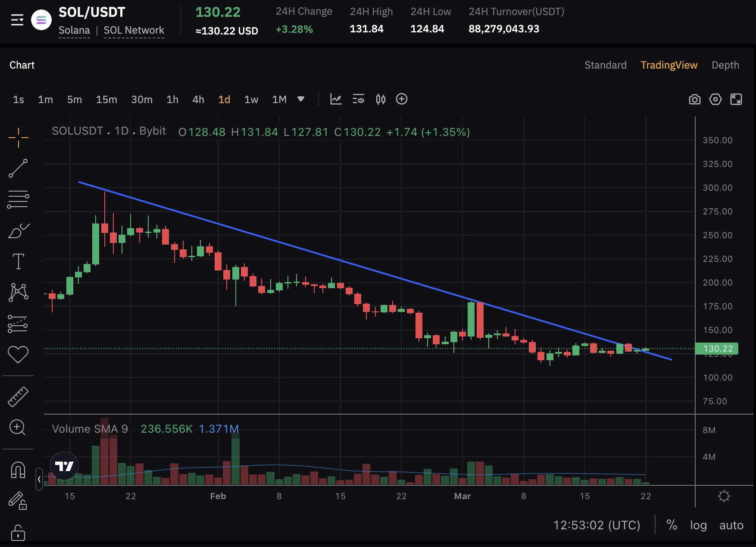Select the ruler measure tool
Screen dimensions: 756x547
[x=18, y=397]
